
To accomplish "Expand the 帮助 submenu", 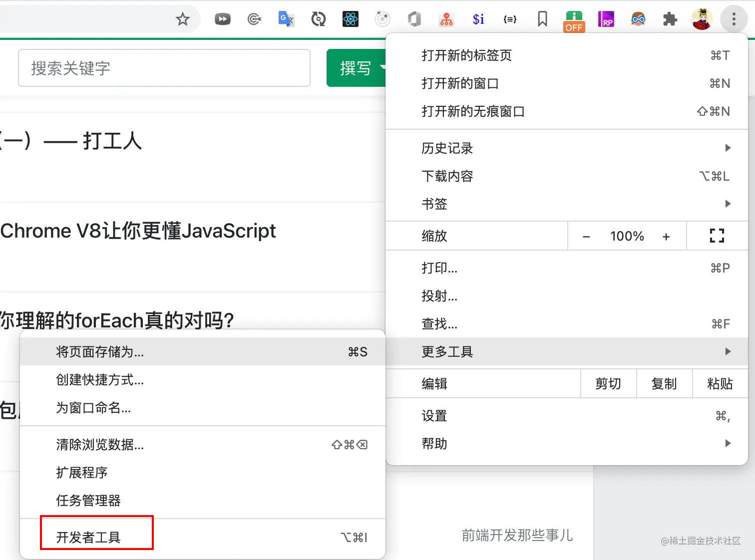I will coord(567,444).
